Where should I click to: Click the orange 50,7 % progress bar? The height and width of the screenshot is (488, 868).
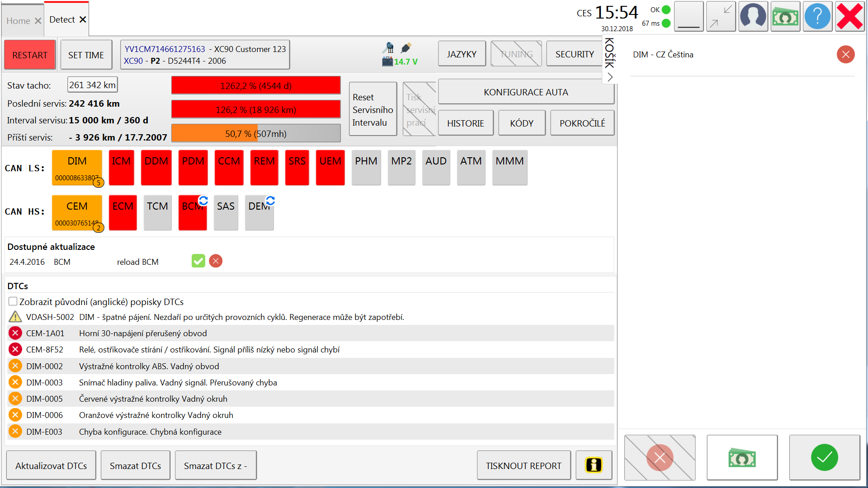[256, 134]
